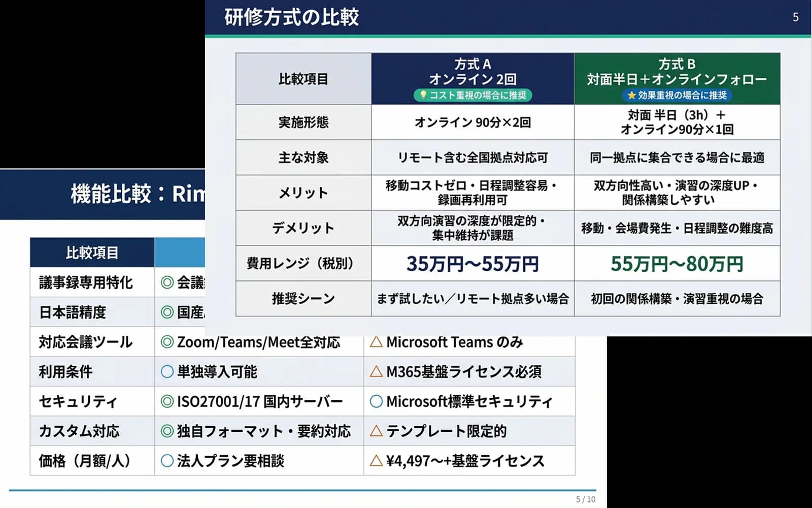Image resolution: width=812 pixels, height=508 pixels.
Task: Click the back slide title 機能比較：Rim
Action: 138,194
